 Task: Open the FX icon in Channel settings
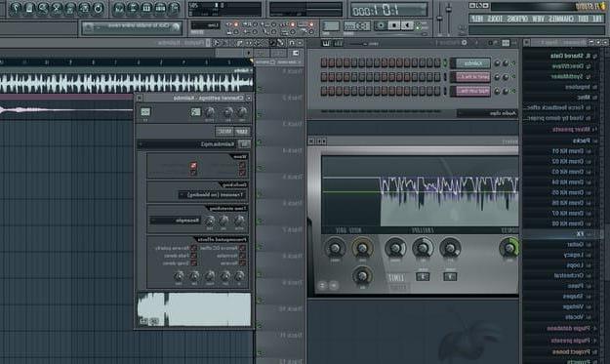point(145,112)
